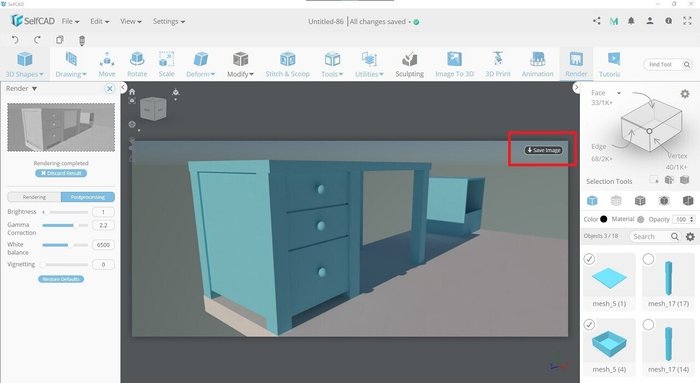Open the Modify tool

click(240, 65)
